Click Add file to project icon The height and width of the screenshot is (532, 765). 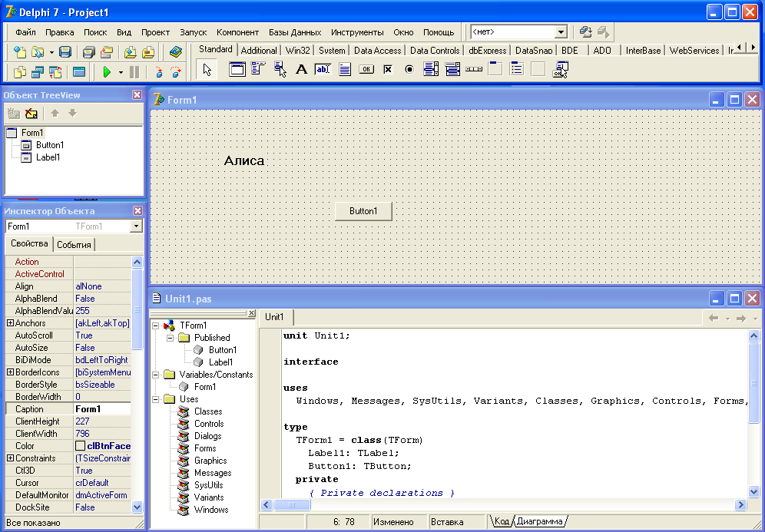[x=131, y=51]
